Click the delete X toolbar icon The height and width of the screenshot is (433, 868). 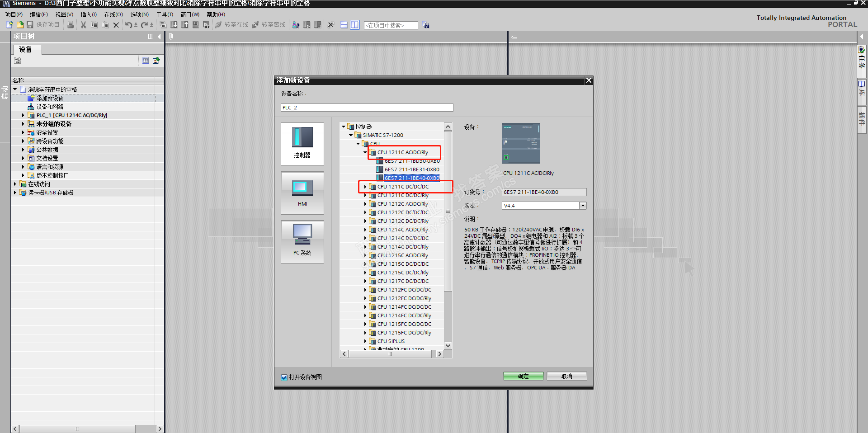(116, 25)
